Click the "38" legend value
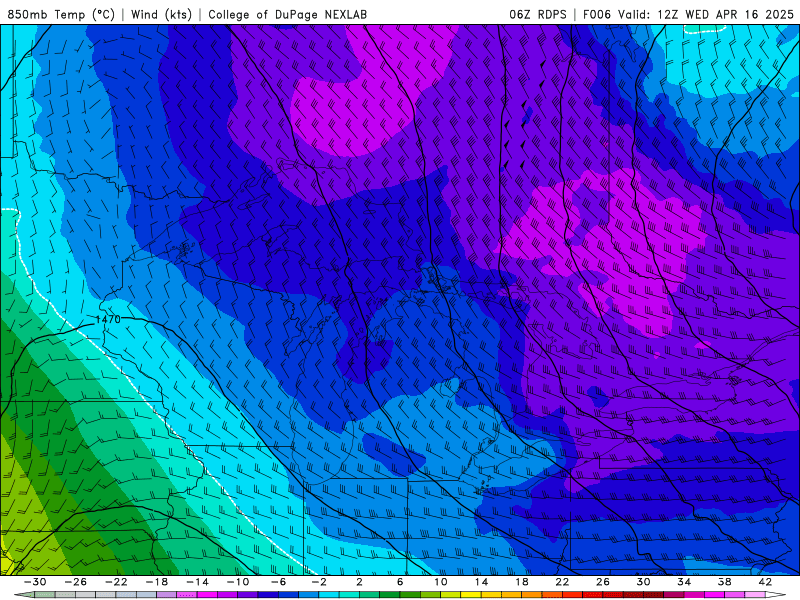 724,582
